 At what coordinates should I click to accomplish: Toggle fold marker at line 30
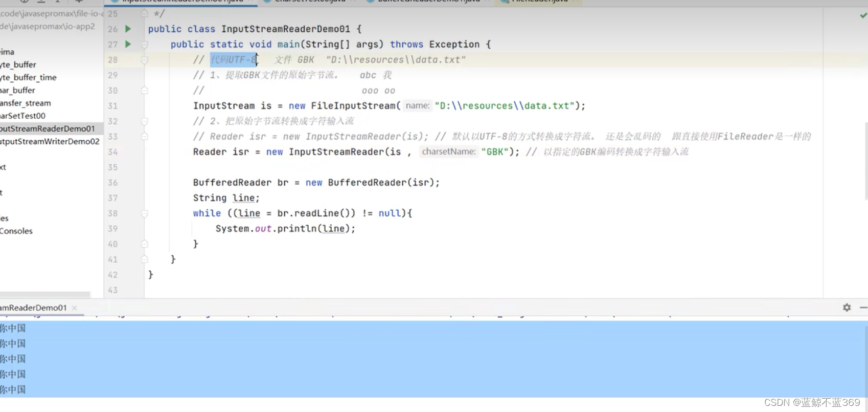[145, 91]
